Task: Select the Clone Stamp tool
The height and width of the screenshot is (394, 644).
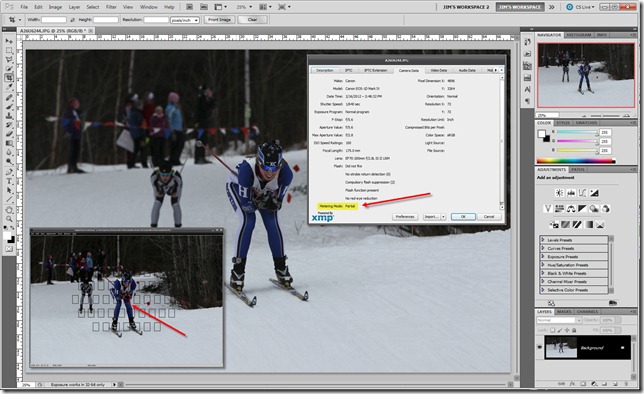Action: pos(9,116)
